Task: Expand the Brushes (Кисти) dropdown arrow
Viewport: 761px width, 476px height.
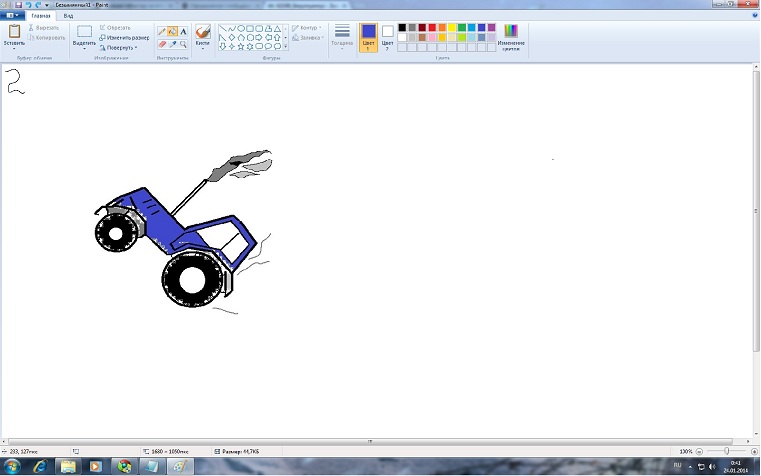Action: point(202,49)
